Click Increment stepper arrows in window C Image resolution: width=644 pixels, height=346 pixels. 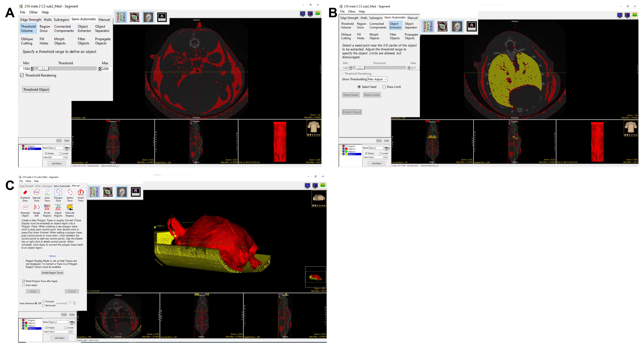point(74,303)
